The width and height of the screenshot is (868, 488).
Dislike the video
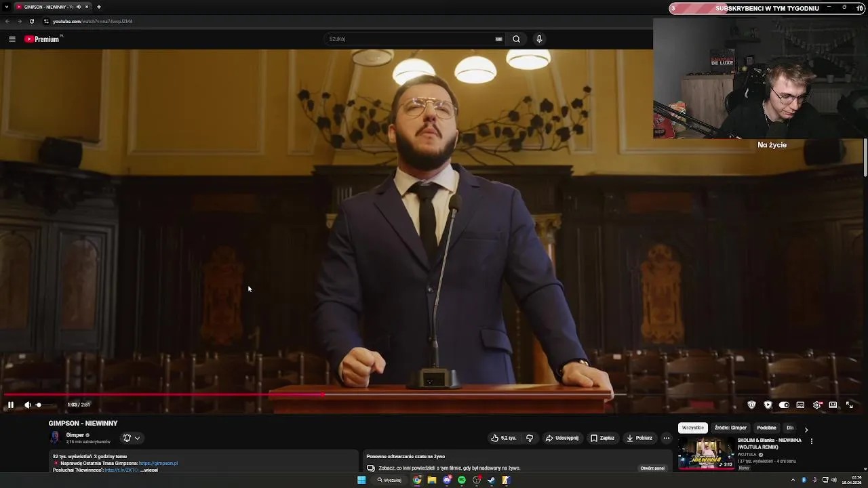pos(530,438)
